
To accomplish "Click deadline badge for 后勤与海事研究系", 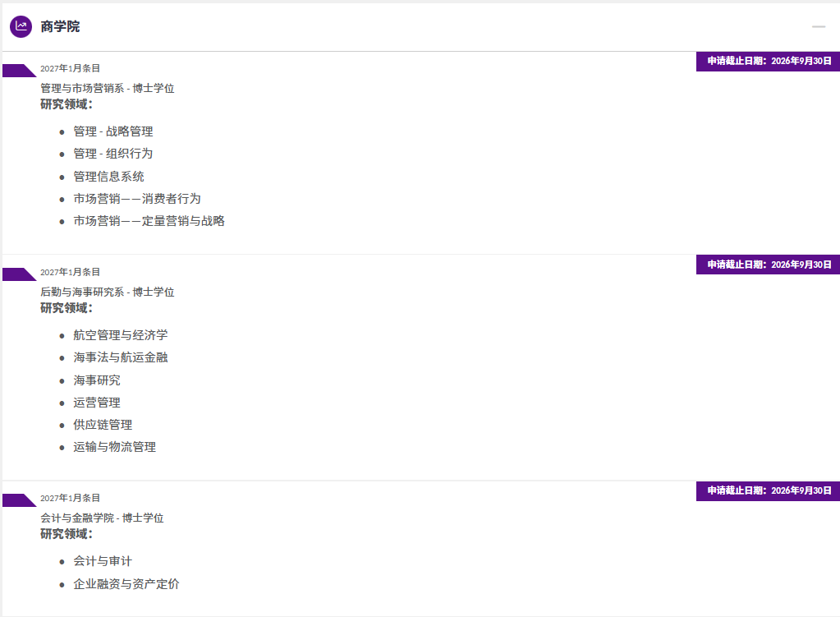I will [x=769, y=265].
